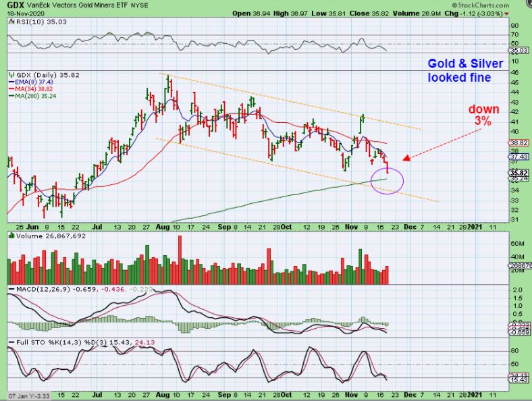Click the GDX ticker symbol in the header

pyautogui.click(x=16, y=5)
